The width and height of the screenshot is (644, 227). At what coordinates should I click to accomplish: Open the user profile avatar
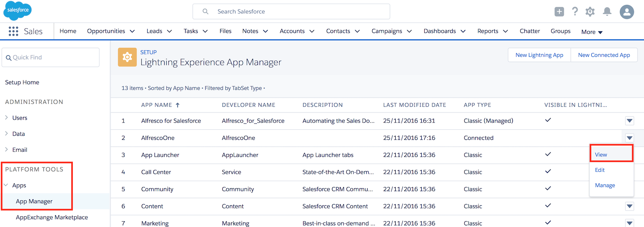(x=627, y=12)
